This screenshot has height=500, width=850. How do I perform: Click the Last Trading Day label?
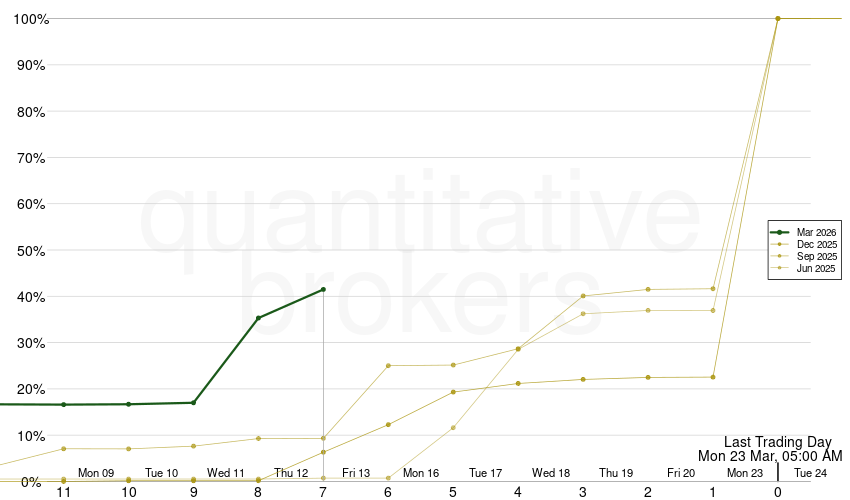coord(777,442)
